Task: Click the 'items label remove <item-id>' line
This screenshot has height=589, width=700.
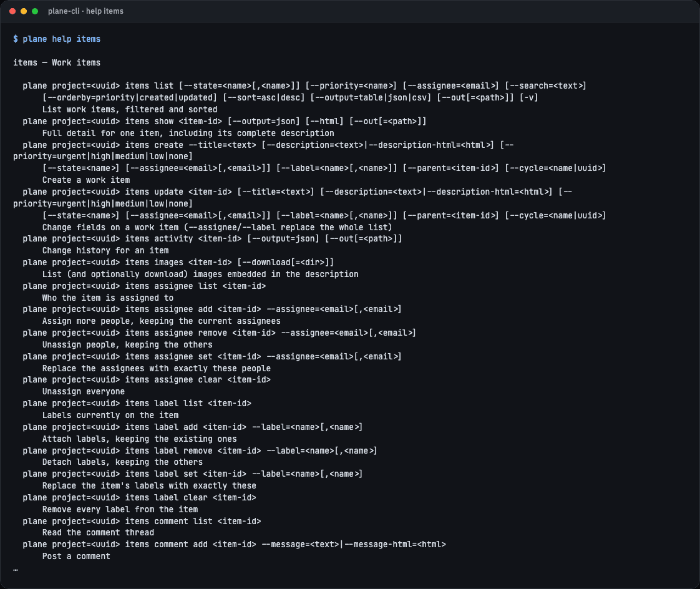Action: (200, 450)
